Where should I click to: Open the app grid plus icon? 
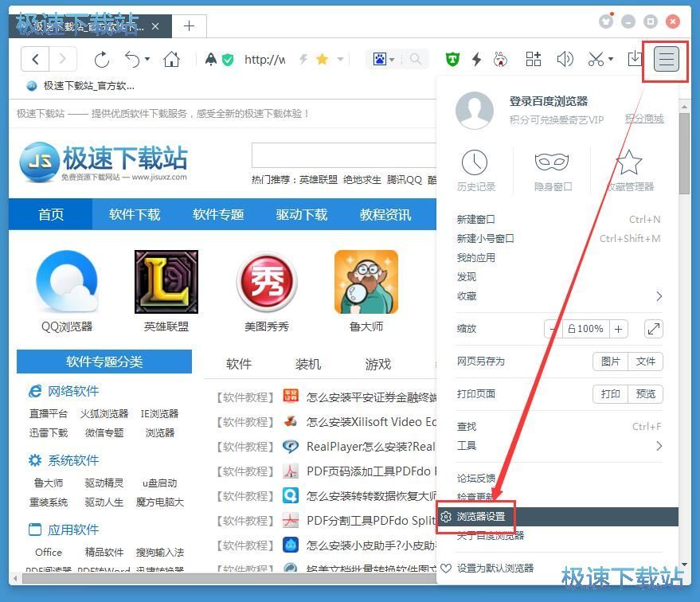pos(533,59)
